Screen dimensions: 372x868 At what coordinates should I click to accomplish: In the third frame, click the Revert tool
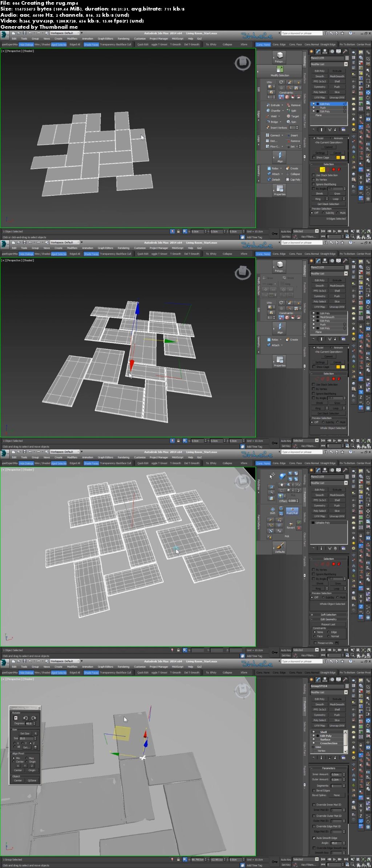291,525
